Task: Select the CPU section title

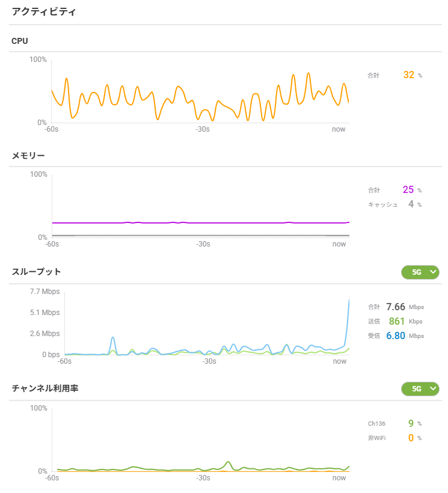Action: (x=20, y=41)
